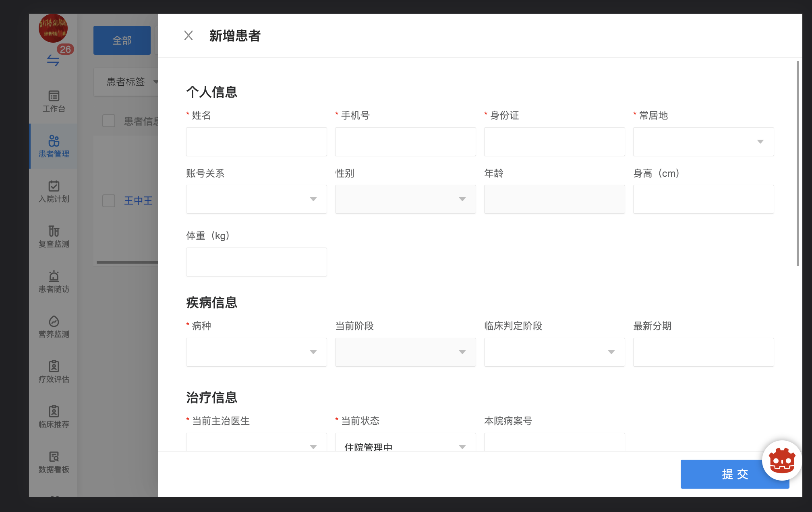Screen dimensions: 812x512
Task: Open 患者随访 sidebar item
Action: (54, 282)
